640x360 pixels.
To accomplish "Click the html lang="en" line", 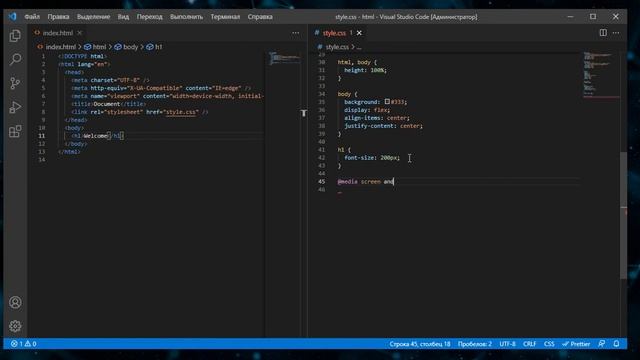I will pos(84,64).
